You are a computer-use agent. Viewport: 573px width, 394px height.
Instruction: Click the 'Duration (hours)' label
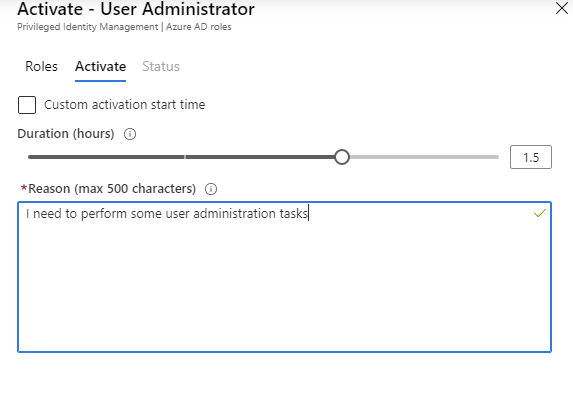pos(66,134)
